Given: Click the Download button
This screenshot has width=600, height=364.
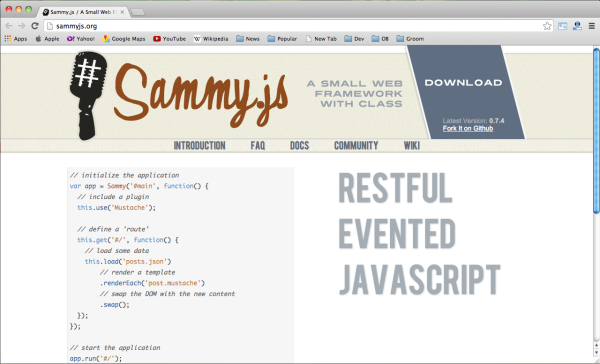Looking at the screenshot, I should click(463, 83).
